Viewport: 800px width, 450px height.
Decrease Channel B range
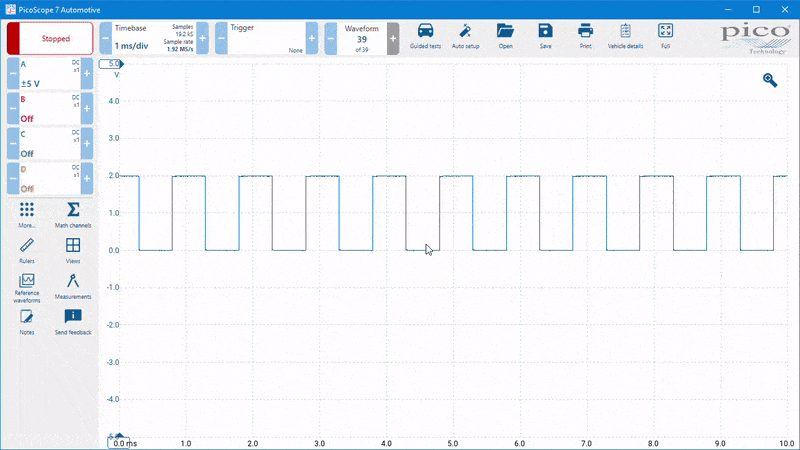pos(13,109)
